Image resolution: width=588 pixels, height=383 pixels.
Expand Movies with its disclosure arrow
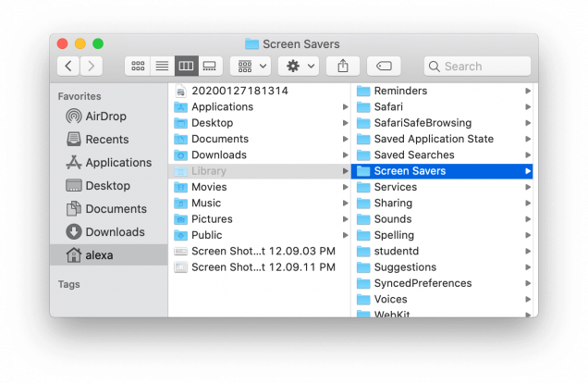346,187
